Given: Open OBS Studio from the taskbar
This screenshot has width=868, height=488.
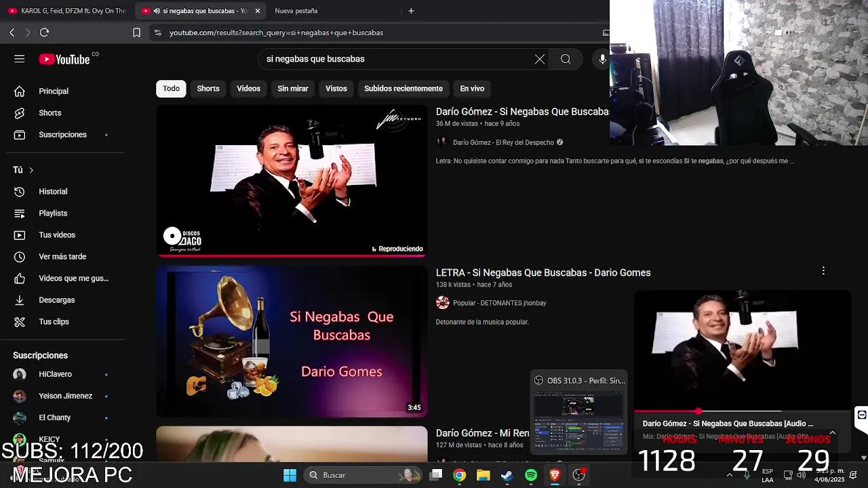Looking at the screenshot, I should pos(578,475).
